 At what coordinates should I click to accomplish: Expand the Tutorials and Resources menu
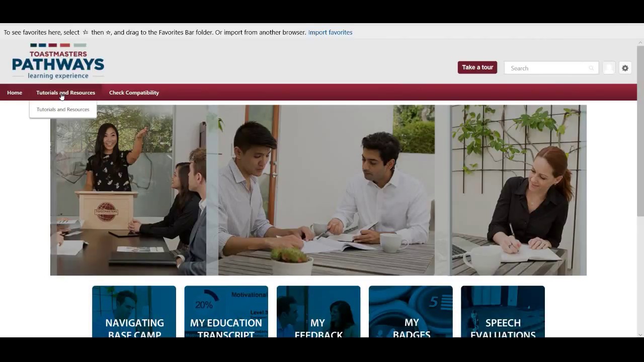pos(65,93)
